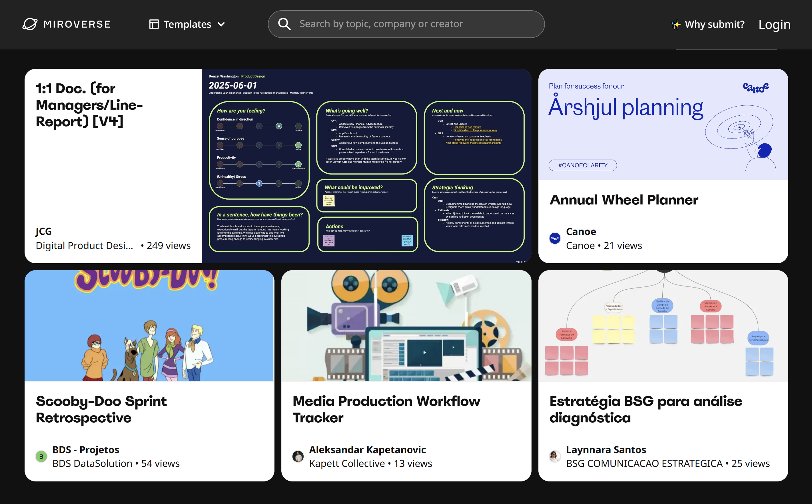
Task: Expand the Templates dropdown chevron
Action: [221, 24]
